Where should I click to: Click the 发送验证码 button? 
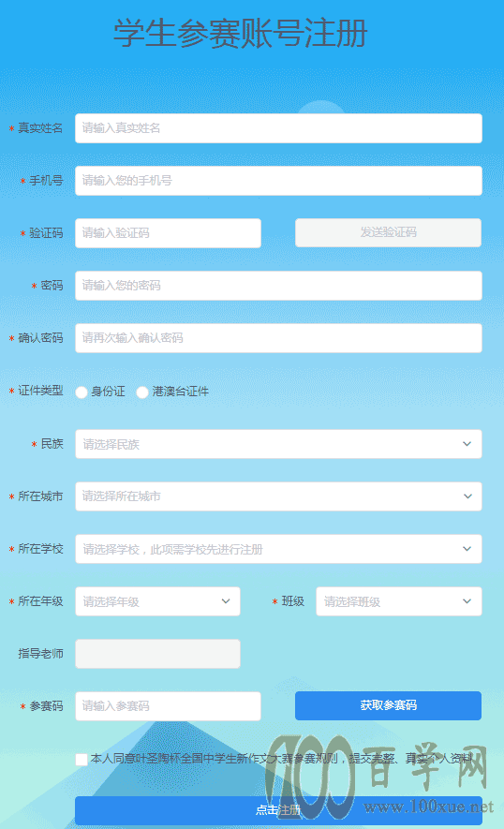pyautogui.click(x=388, y=232)
